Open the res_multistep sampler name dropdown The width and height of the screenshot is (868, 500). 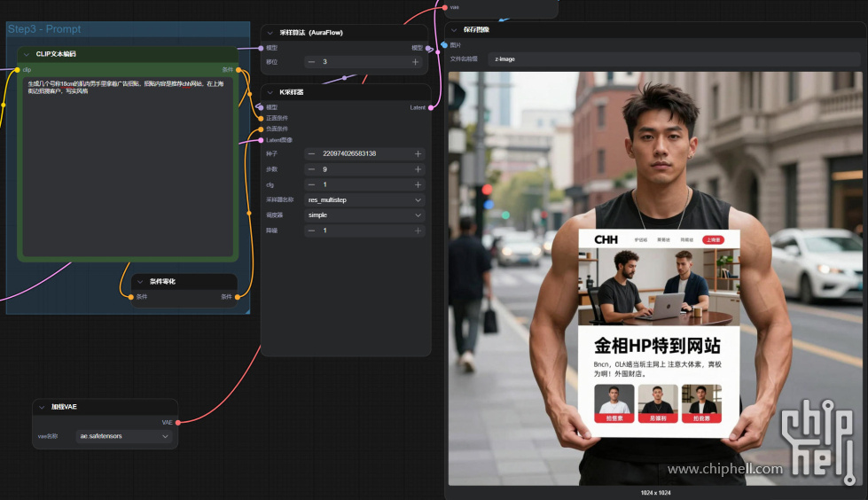[364, 200]
